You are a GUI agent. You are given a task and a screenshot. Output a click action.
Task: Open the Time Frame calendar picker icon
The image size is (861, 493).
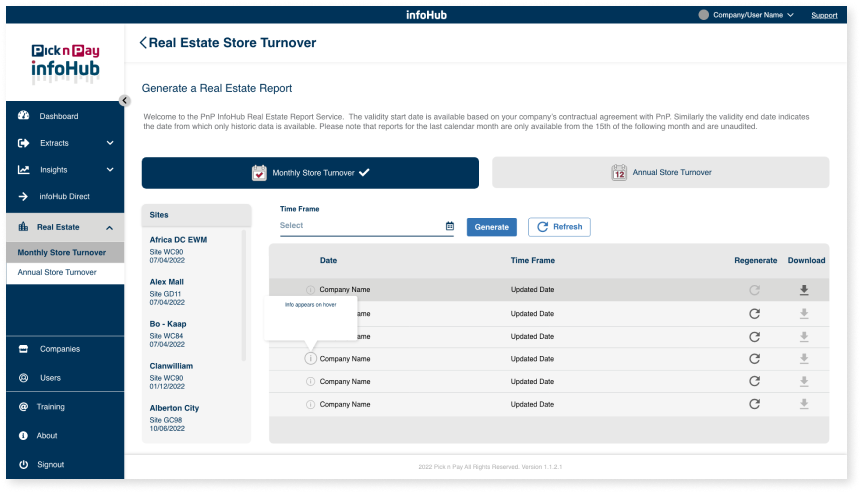click(450, 226)
